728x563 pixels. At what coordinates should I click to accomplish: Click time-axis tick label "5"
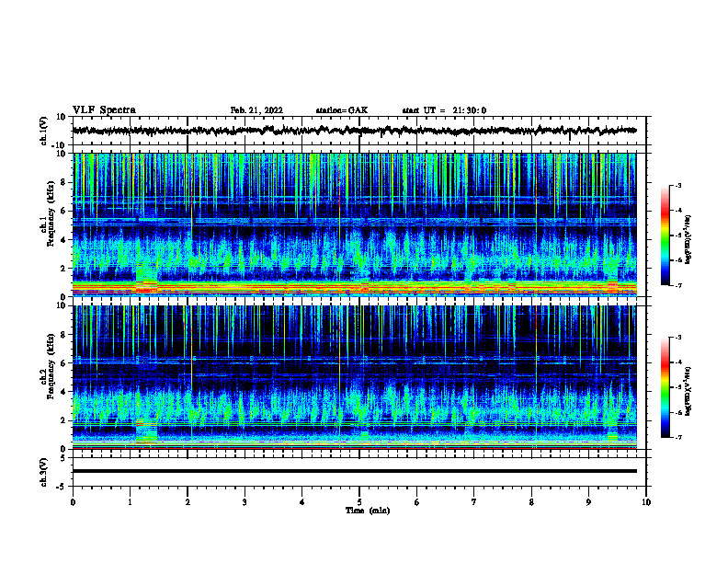click(359, 502)
